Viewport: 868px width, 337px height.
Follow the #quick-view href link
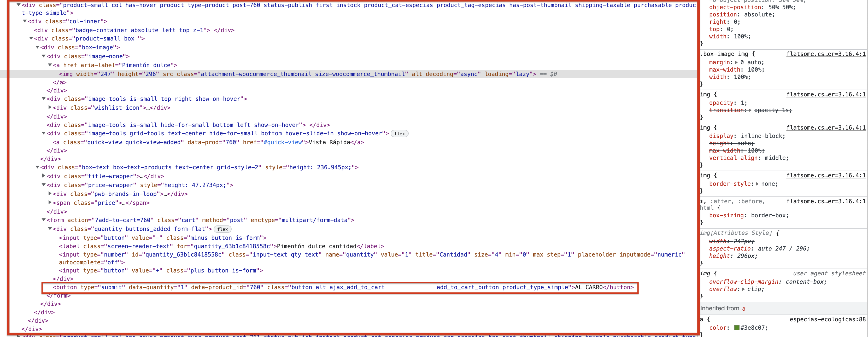(282, 142)
